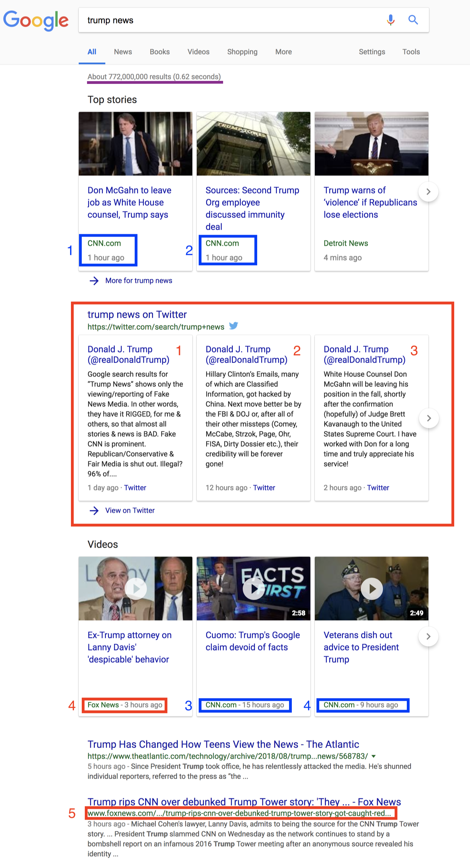470x868 pixels.
Task: Open the theatlantic.com result URL
Action: pyautogui.click(x=228, y=756)
